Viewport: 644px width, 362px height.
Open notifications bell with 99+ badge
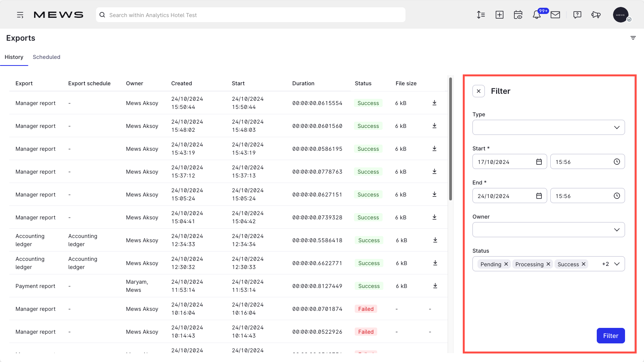[537, 15]
